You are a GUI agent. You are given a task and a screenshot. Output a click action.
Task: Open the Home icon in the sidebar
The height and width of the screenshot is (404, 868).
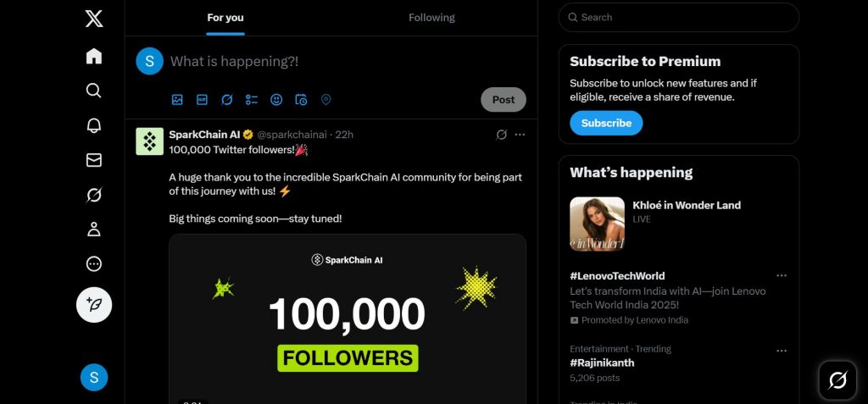pos(94,57)
